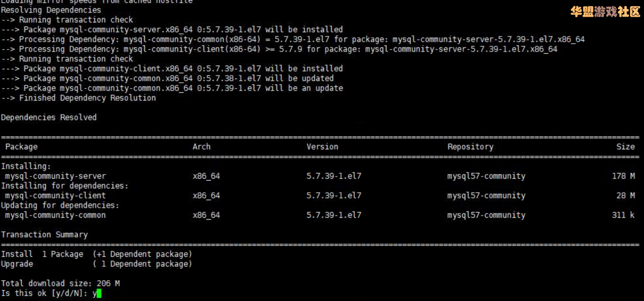This screenshot has width=644, height=301.
Task: Select mysql-community-server in the package table
Action: tap(56, 176)
